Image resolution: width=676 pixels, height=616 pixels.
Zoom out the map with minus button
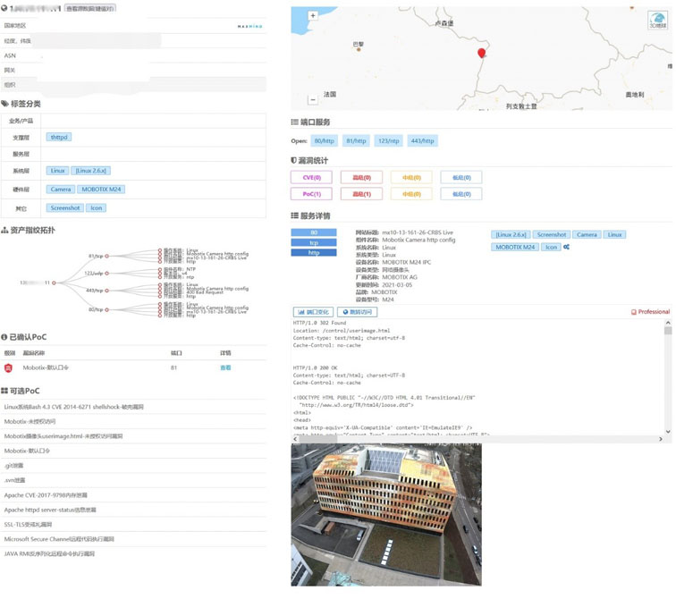click(x=313, y=99)
